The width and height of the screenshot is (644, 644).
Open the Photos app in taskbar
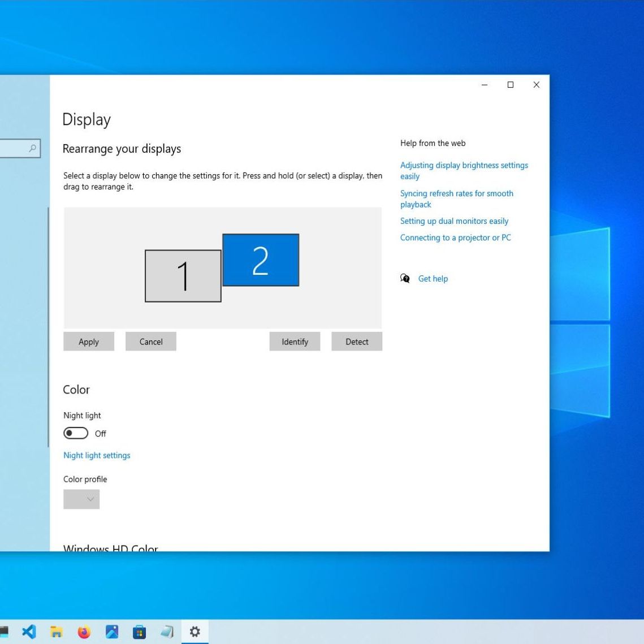[112, 632]
